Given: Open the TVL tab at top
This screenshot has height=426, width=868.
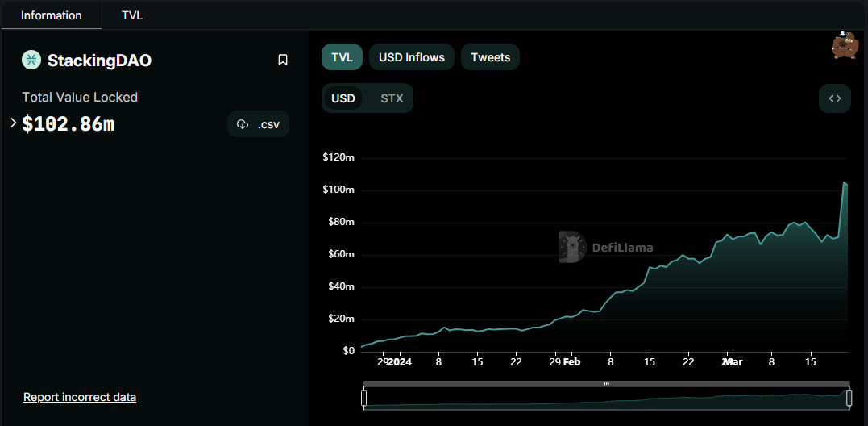Looking at the screenshot, I should point(132,15).
